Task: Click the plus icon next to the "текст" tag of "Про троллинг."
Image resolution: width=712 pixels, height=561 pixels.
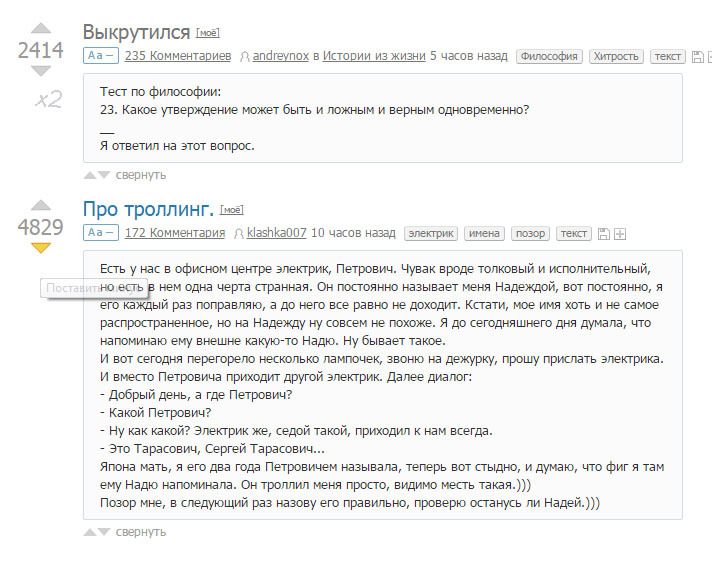Action: (620, 234)
